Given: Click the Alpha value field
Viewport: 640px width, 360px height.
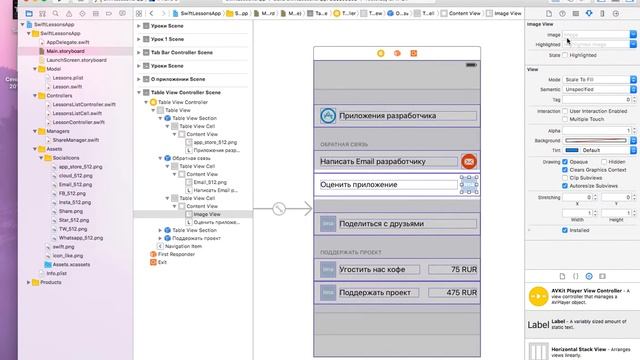Looking at the screenshot, I should [597, 131].
